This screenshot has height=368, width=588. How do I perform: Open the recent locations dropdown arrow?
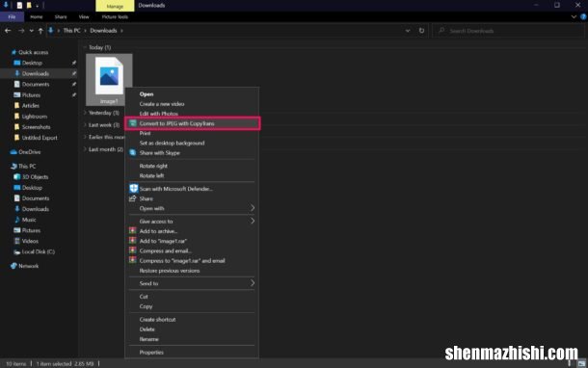pos(32,31)
